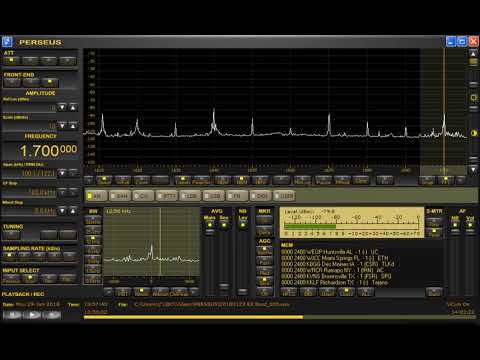Switch to DRM demodulation mode
The image size is (480, 360).
[x=261, y=196]
